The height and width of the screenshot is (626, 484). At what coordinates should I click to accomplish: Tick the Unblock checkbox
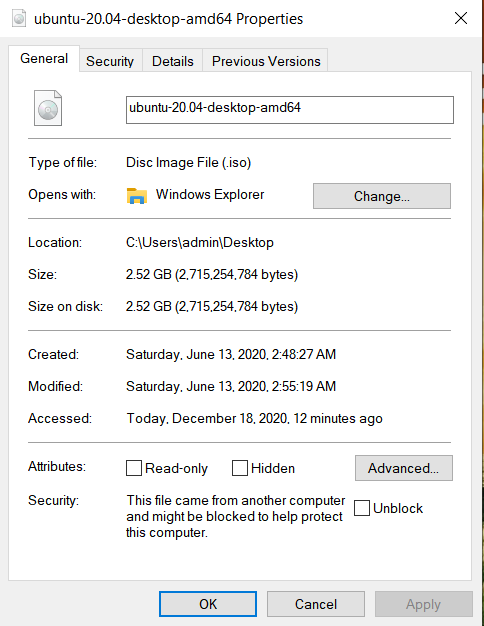(362, 508)
